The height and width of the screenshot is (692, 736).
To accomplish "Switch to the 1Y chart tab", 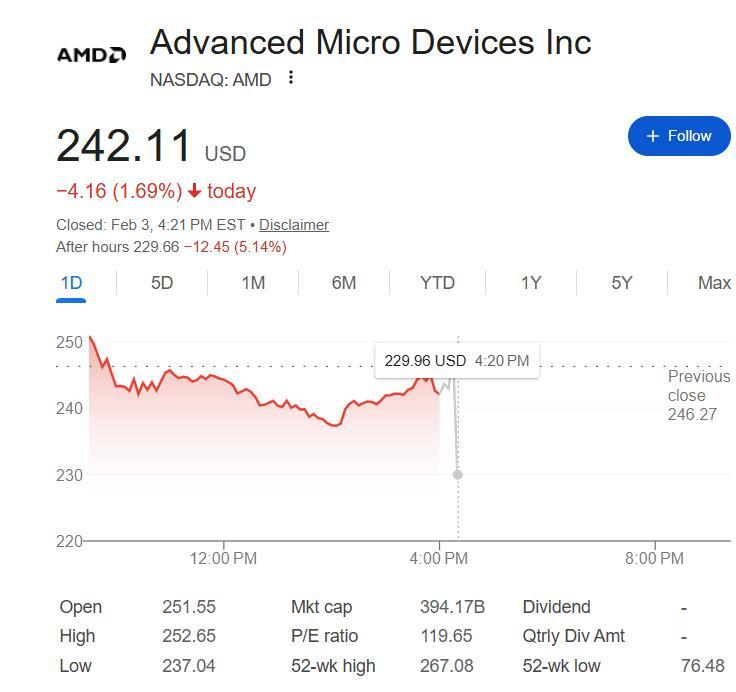I will tap(531, 283).
